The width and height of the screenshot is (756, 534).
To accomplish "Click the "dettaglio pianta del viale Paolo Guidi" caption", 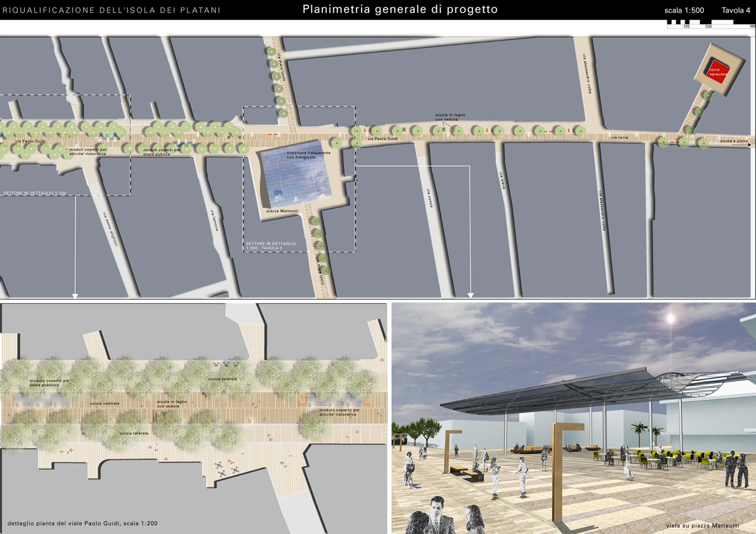I will coord(83,523).
